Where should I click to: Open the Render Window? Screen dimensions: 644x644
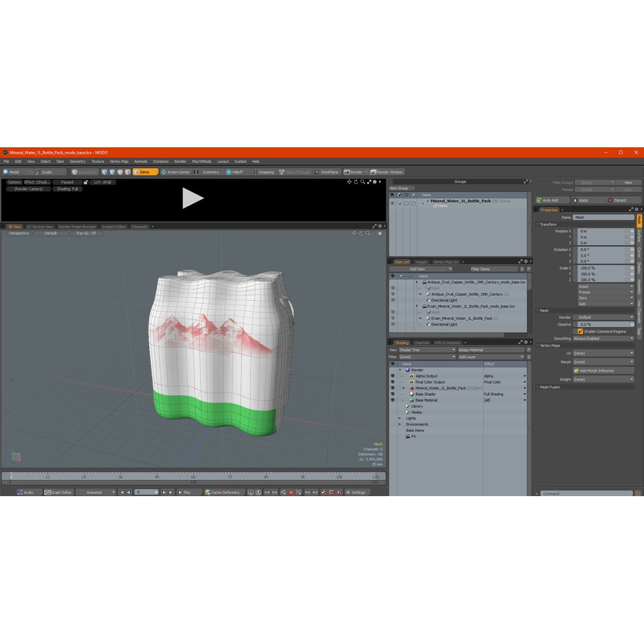point(387,172)
